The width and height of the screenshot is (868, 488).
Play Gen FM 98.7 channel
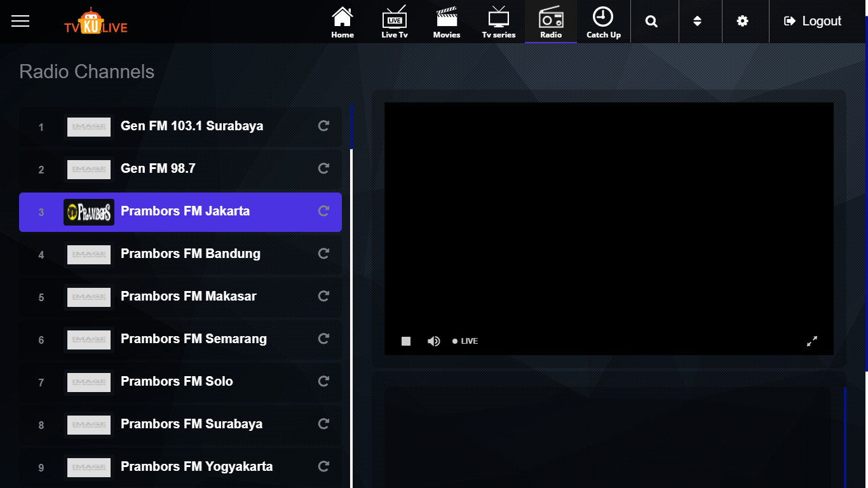(x=180, y=169)
